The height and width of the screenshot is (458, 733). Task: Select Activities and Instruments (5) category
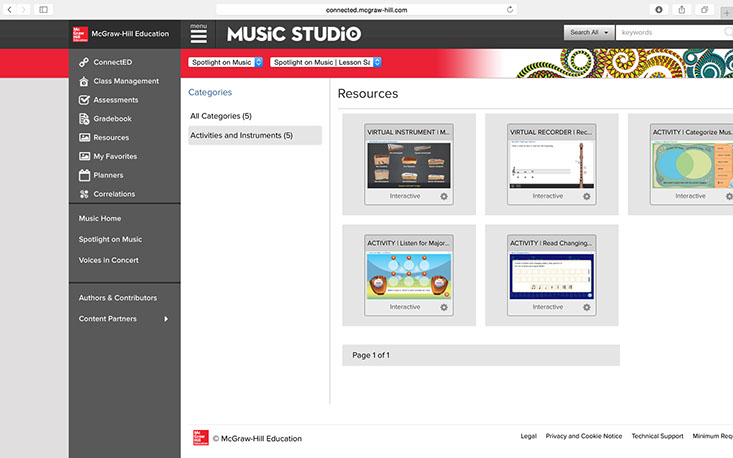pos(255,135)
